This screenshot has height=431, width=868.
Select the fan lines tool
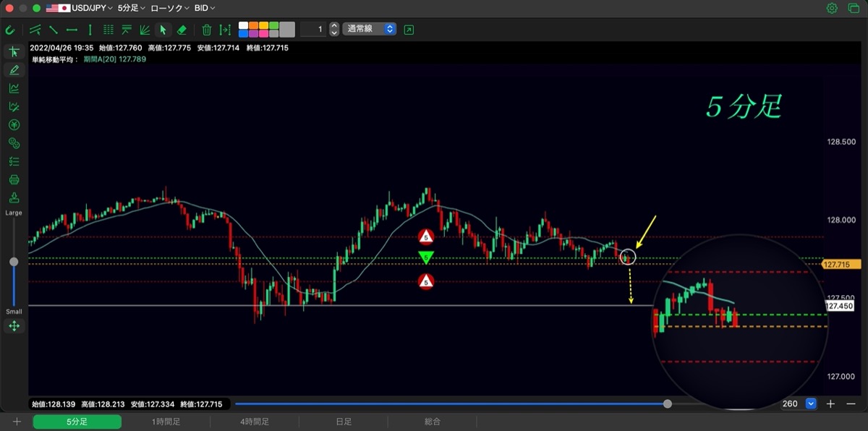click(x=145, y=30)
